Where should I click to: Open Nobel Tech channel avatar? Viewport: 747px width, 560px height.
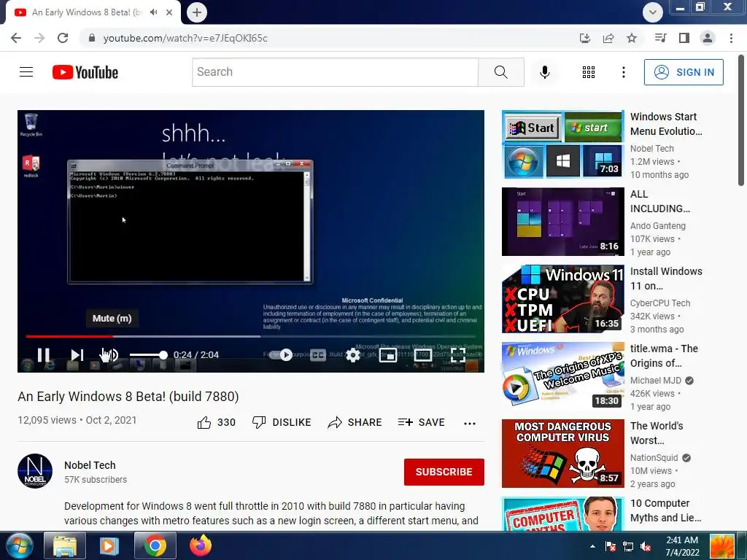tap(35, 471)
